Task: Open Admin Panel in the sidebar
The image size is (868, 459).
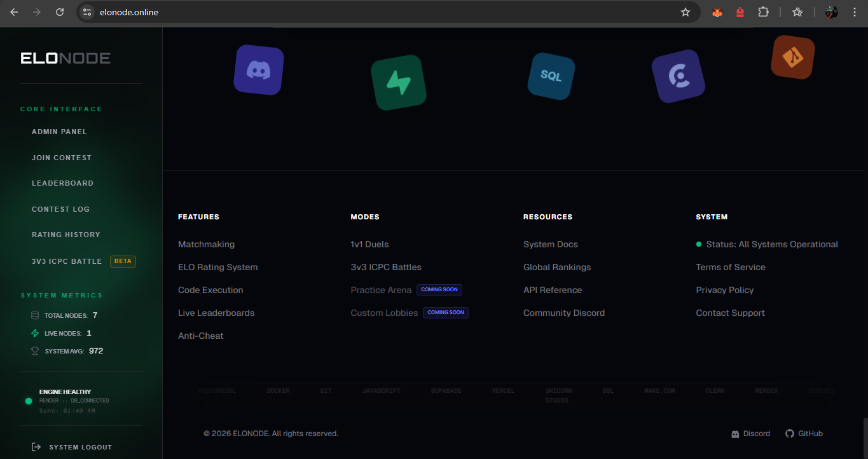Action: (59, 132)
